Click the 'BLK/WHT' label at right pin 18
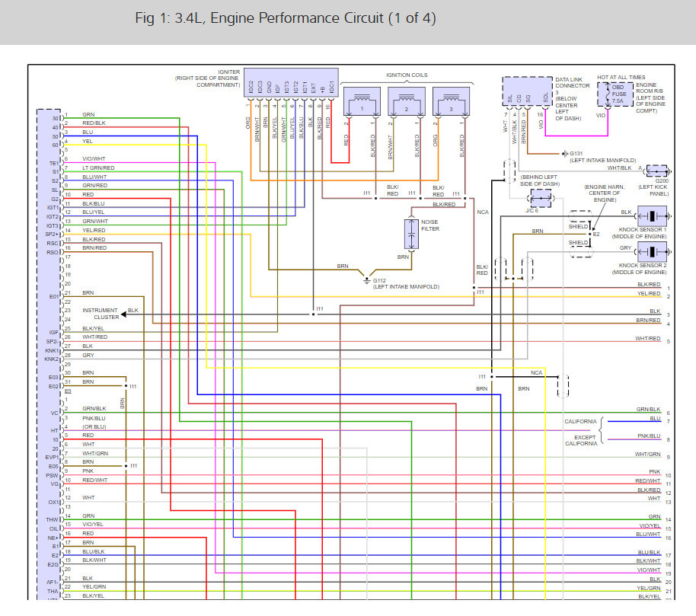696x616 pixels. (649, 561)
